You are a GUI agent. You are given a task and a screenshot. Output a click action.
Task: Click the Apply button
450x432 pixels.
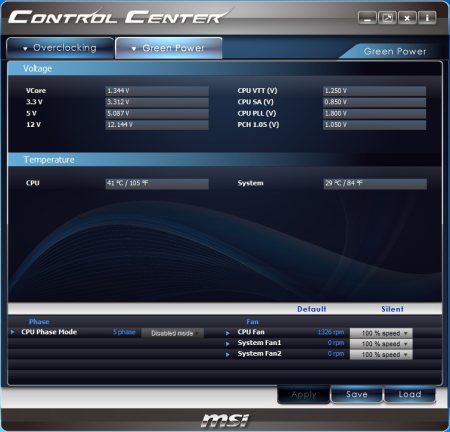pyautogui.click(x=304, y=395)
